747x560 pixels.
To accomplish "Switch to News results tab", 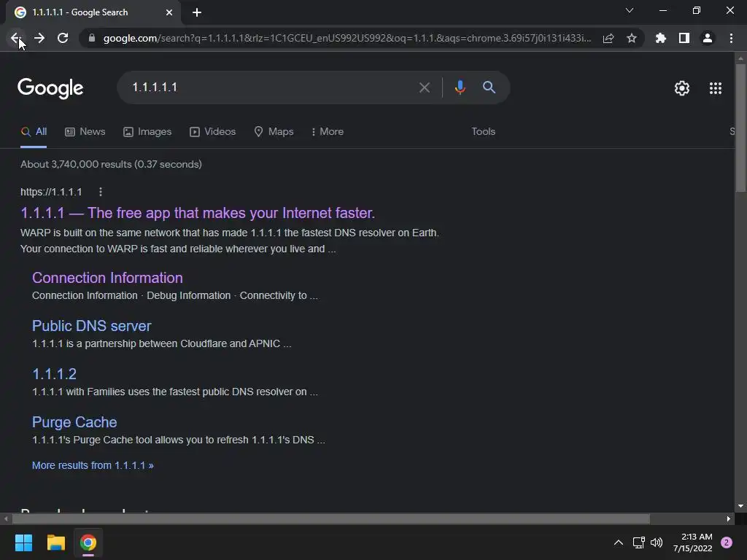I will (85, 131).
